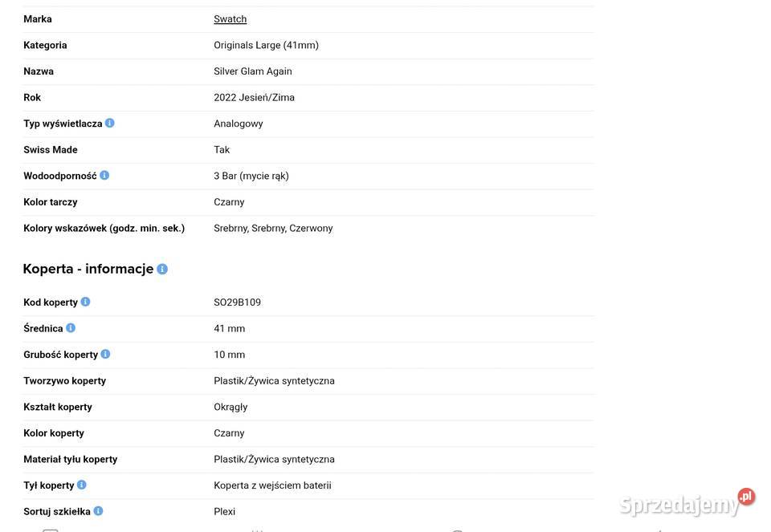Click the 3 Bar (mycie rąk) value

251,176
